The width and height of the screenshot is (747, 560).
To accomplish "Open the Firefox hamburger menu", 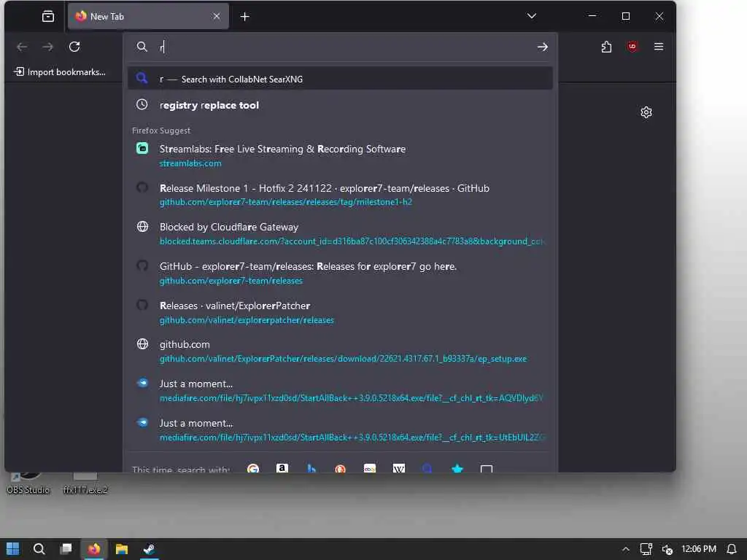I will pyautogui.click(x=659, y=47).
